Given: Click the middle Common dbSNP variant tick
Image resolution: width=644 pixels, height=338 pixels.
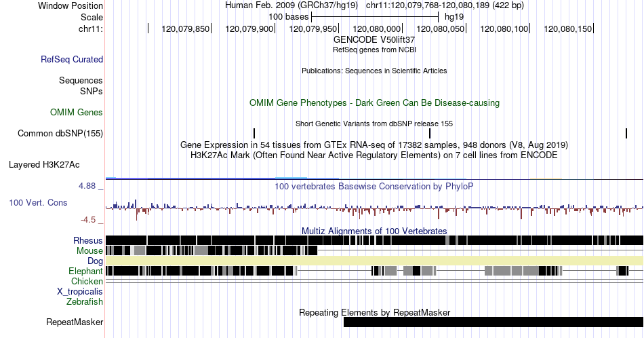Looking at the screenshot, I should click(430, 133).
